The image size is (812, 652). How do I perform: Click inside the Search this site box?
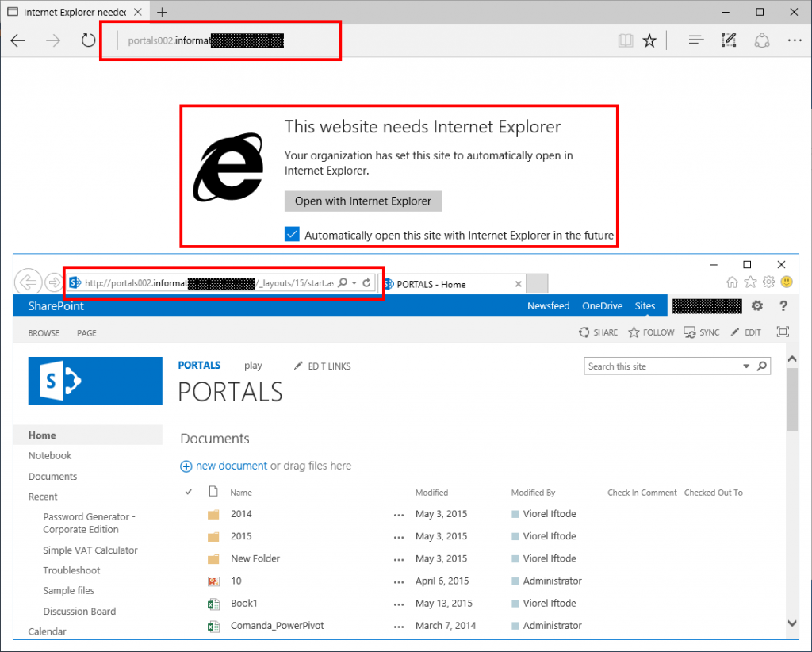[x=658, y=366]
